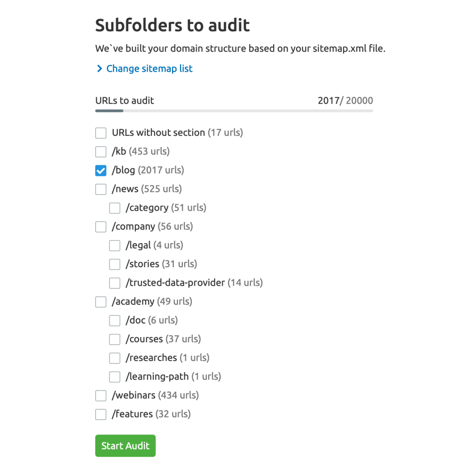456x476 pixels.
Task: Enable auditing for /category under news
Action: (115, 208)
